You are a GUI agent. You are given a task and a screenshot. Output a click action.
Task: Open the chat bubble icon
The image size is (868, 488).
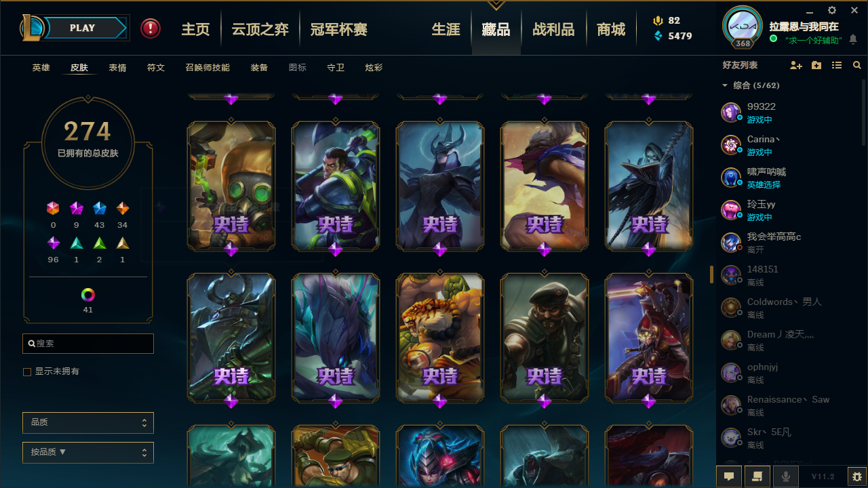point(729,476)
